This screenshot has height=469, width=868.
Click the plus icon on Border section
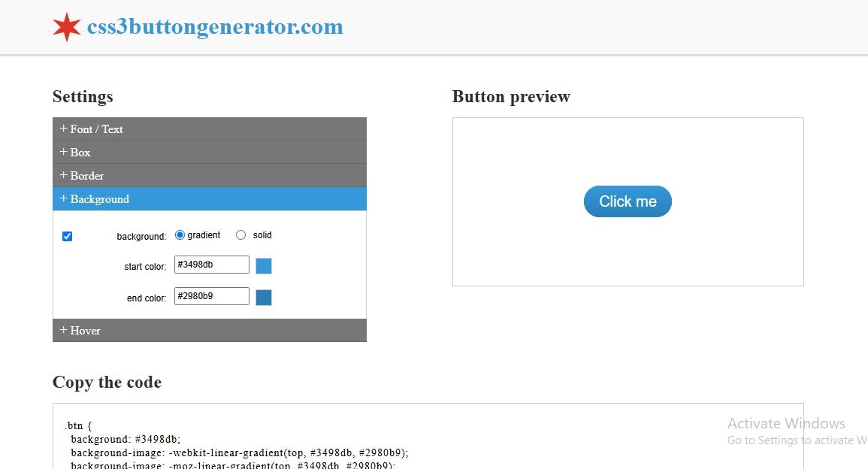pos(63,175)
